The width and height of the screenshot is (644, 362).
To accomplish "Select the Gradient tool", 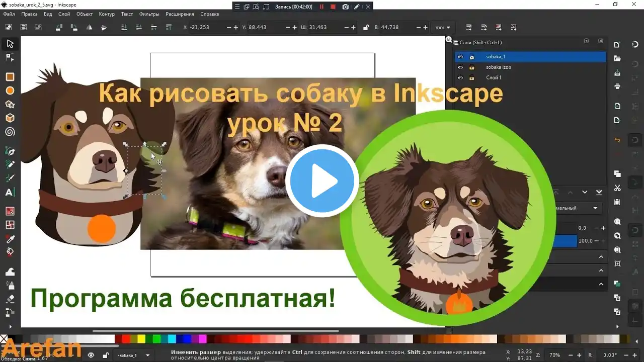I will pos(10,211).
